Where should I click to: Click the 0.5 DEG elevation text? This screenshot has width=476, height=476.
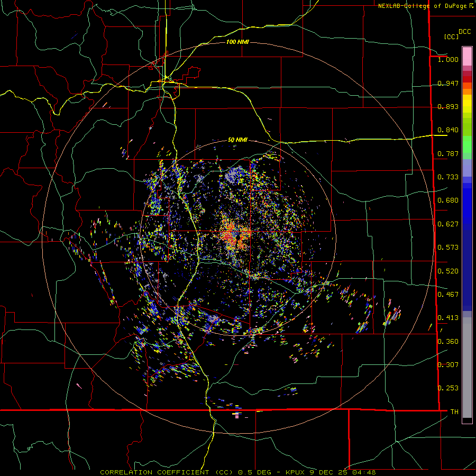[255, 472]
